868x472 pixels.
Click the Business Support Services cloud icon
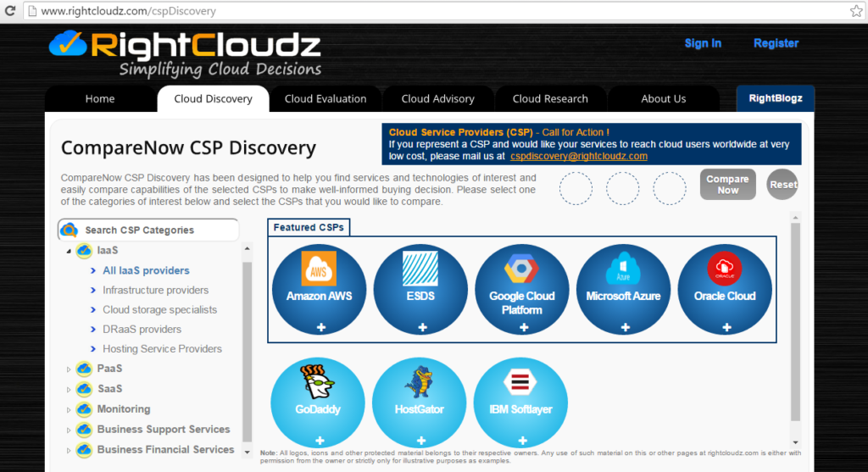[x=84, y=430]
